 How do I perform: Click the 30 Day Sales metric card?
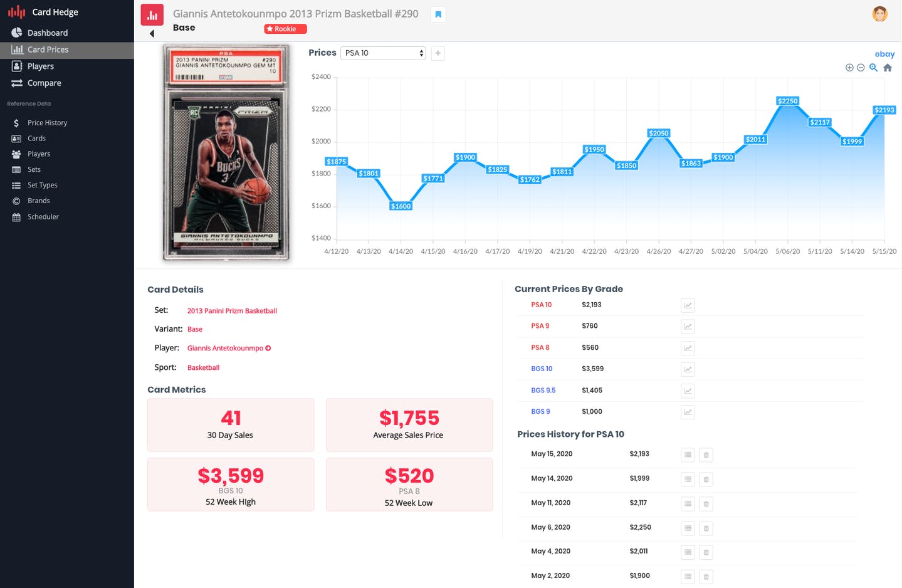coord(231,425)
